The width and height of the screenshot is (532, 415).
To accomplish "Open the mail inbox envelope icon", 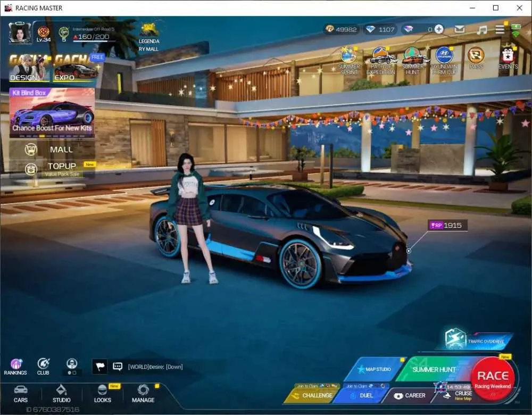I will 460,29.
